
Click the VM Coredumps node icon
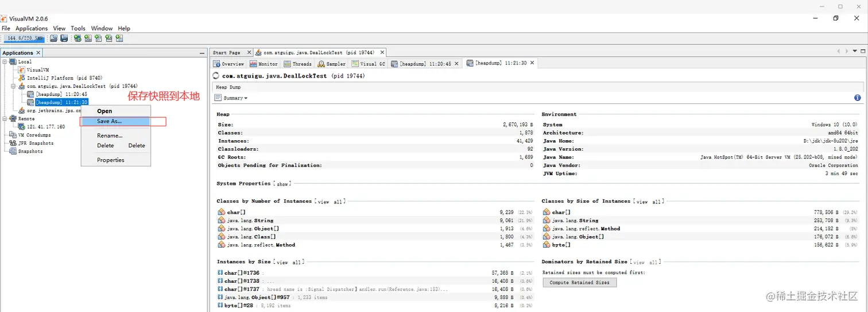[x=13, y=135]
